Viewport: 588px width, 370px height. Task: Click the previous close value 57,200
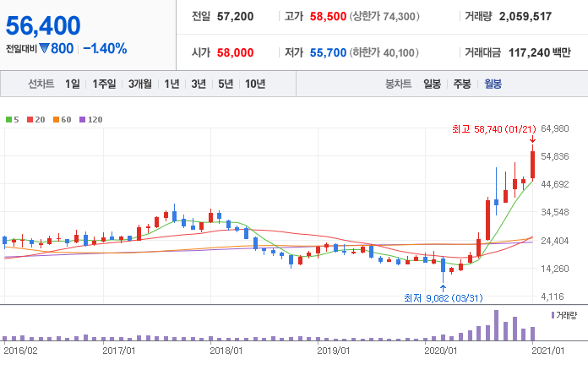click(x=235, y=16)
